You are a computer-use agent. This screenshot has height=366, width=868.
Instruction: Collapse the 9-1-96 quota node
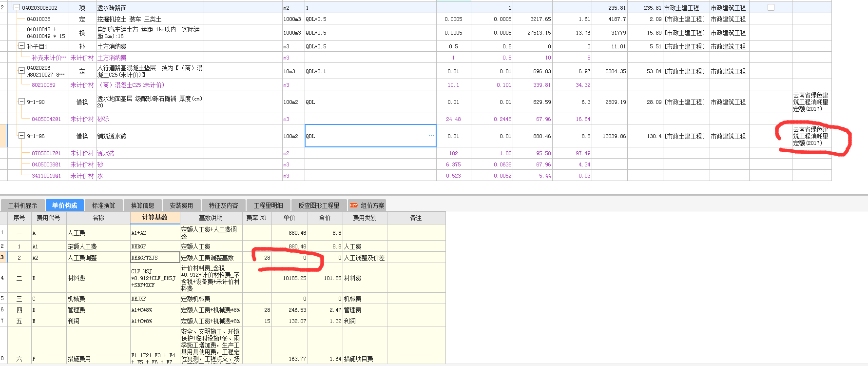(x=21, y=136)
